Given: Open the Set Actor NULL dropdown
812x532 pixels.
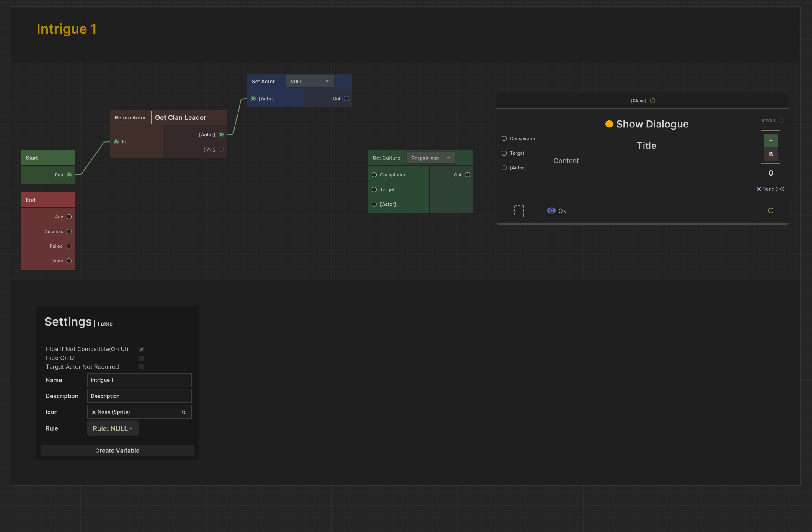Looking at the screenshot, I should pyautogui.click(x=310, y=81).
